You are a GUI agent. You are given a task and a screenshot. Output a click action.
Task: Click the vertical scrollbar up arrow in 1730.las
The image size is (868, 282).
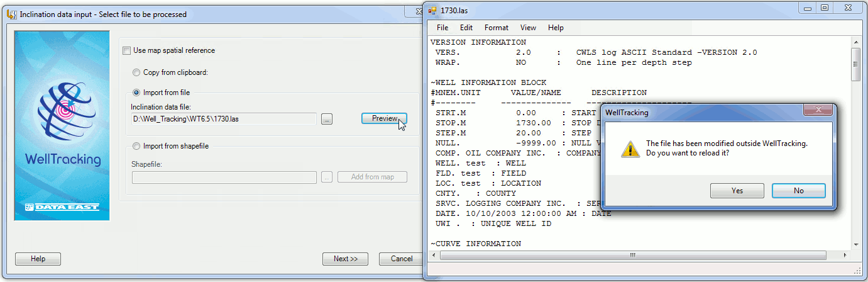(855, 43)
